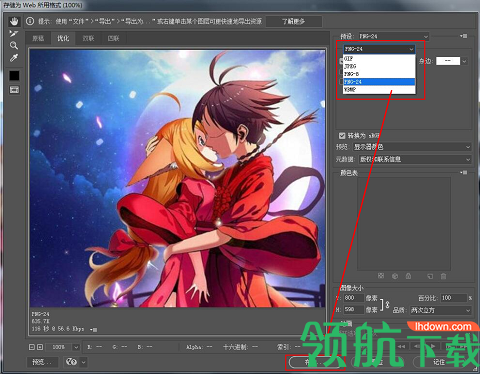Click the browser preview globe icon

pos(71,362)
